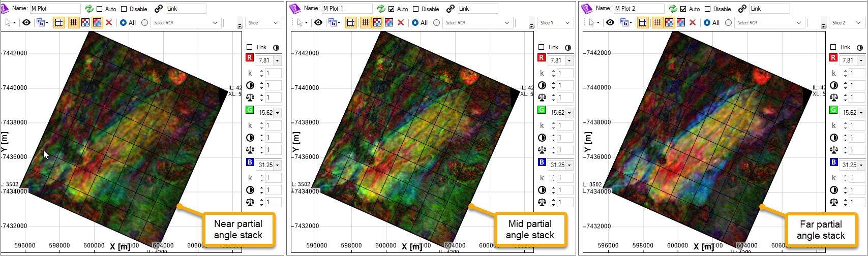Select the axes frame tool in M Plot
Image resolution: width=868 pixels, height=256 pixels.
(59, 22)
